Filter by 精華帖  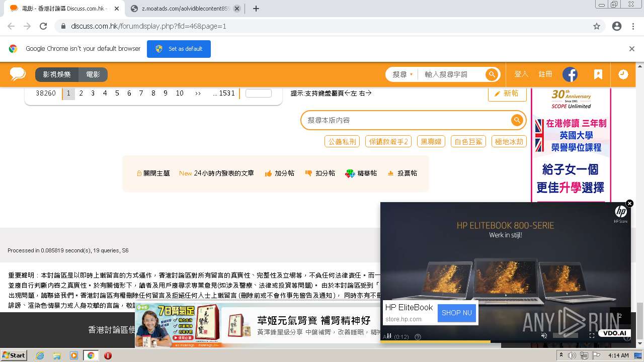[x=361, y=173]
